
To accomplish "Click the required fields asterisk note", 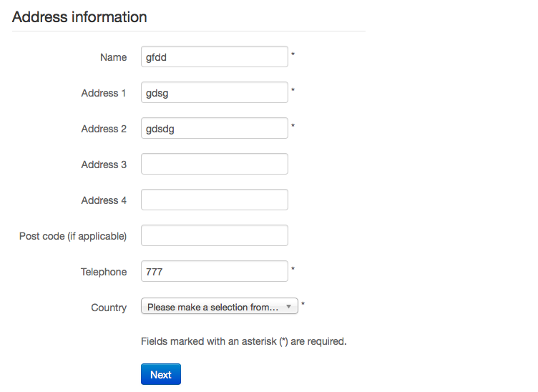I will (x=244, y=341).
